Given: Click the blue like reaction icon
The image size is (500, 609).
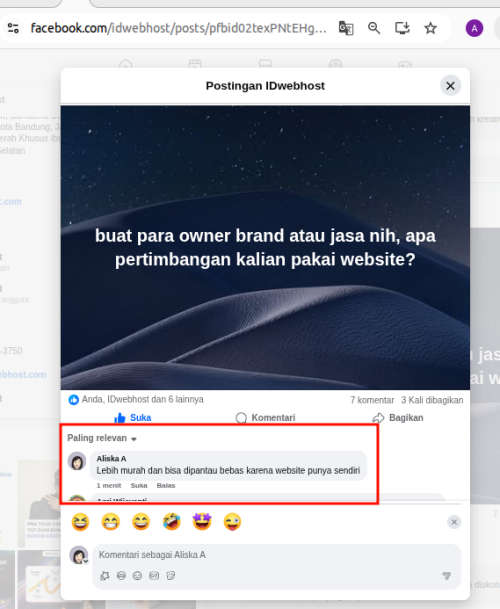Looking at the screenshot, I should click(73, 400).
